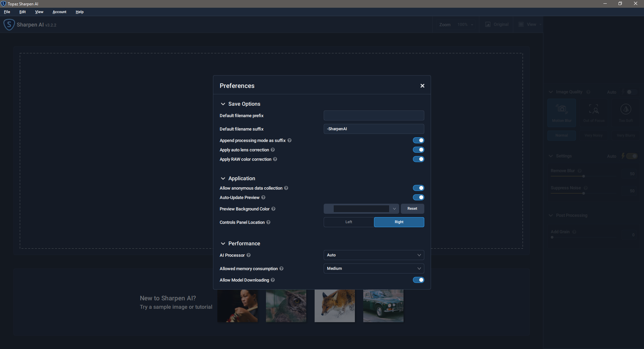Click the help icon beside Append processing mode as suffix
This screenshot has width=644, height=349.
pos(289,140)
